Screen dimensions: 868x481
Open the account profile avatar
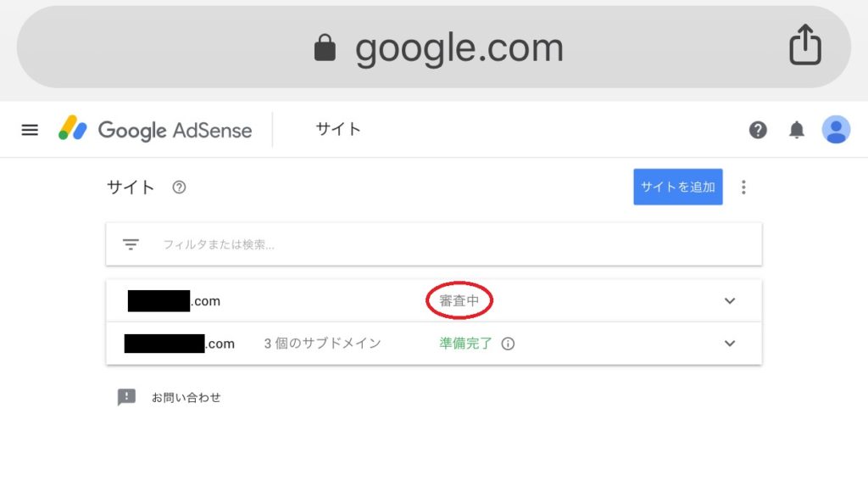pos(836,130)
